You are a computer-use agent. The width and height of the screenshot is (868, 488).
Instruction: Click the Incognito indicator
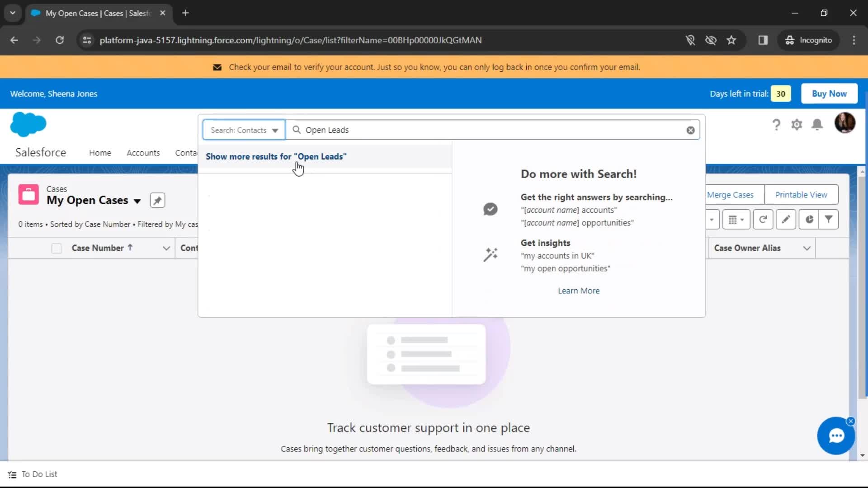(x=809, y=40)
